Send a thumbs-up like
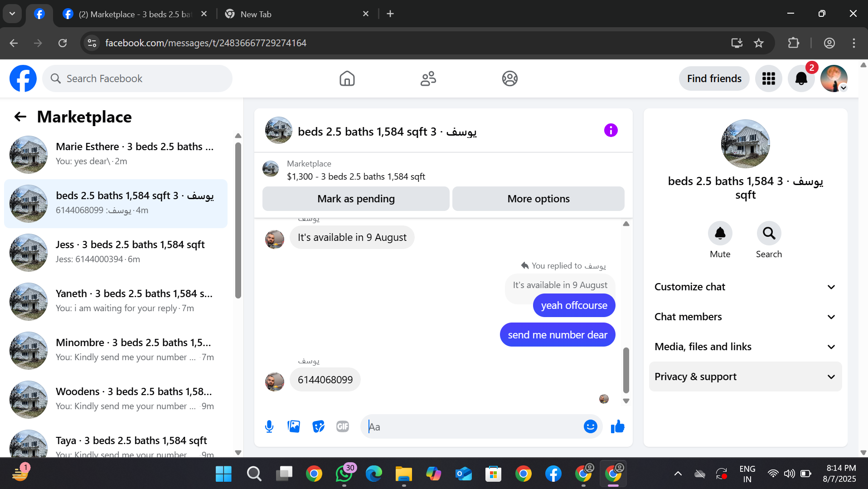The height and width of the screenshot is (489, 868). (618, 426)
